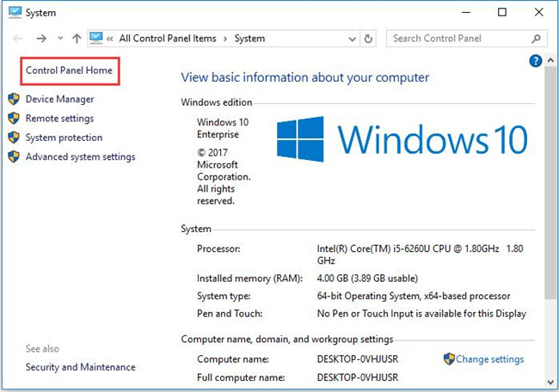Open Device Manager link

(x=59, y=99)
